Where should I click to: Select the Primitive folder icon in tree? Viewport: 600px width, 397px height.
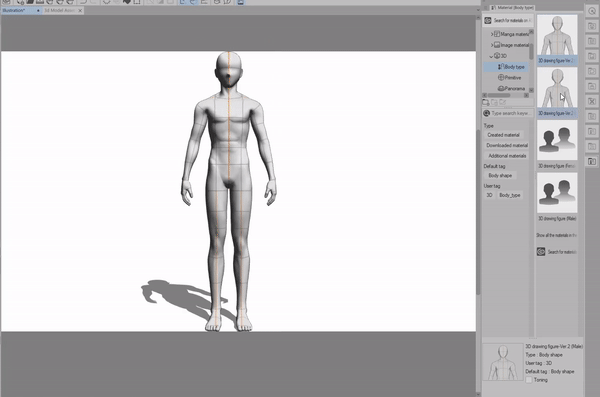(501, 77)
